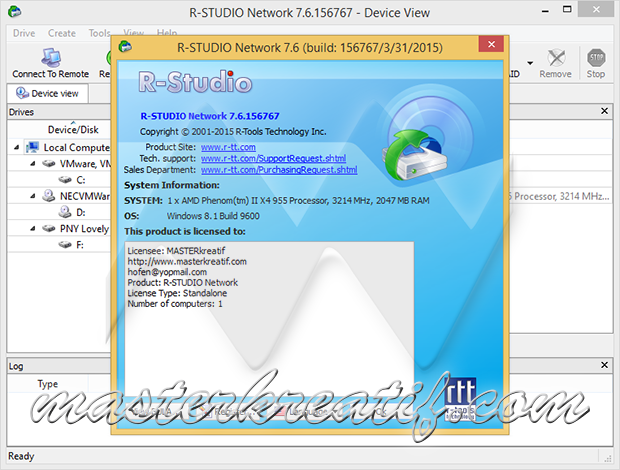Viewport: 620px width, 470px height.
Task: Open the dropdown arrow beside Remove button
Action: tap(530, 63)
